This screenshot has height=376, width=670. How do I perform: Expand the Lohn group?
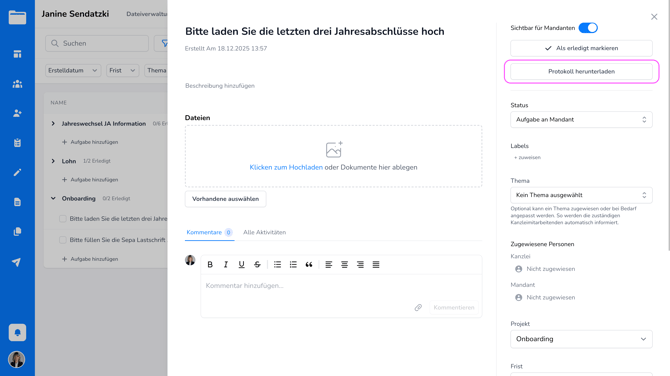[53, 161]
